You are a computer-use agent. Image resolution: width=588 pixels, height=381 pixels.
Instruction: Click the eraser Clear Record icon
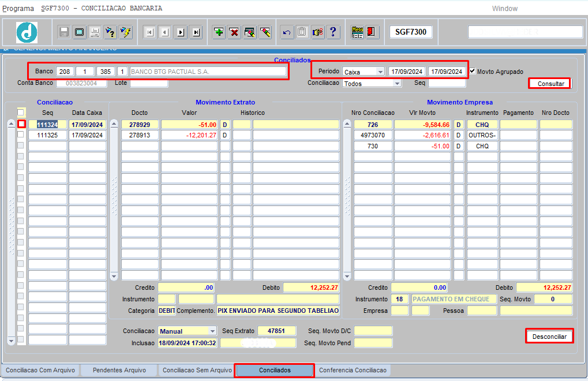(x=265, y=32)
